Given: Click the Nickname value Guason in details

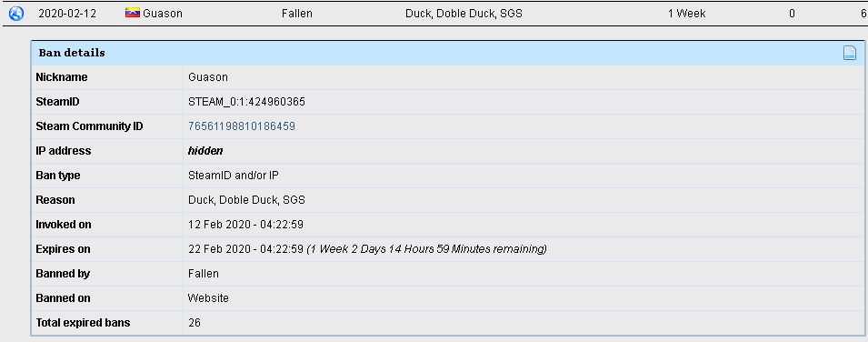Looking at the screenshot, I should 207,77.
